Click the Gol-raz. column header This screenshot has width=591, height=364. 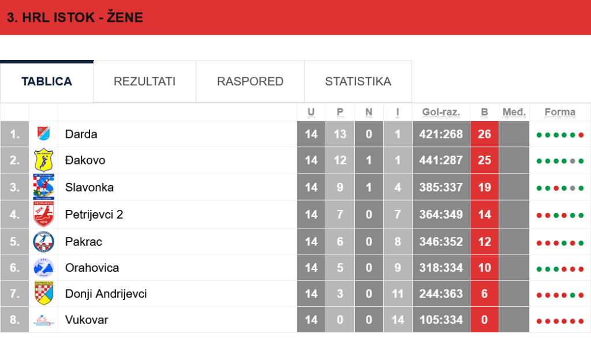(x=441, y=112)
